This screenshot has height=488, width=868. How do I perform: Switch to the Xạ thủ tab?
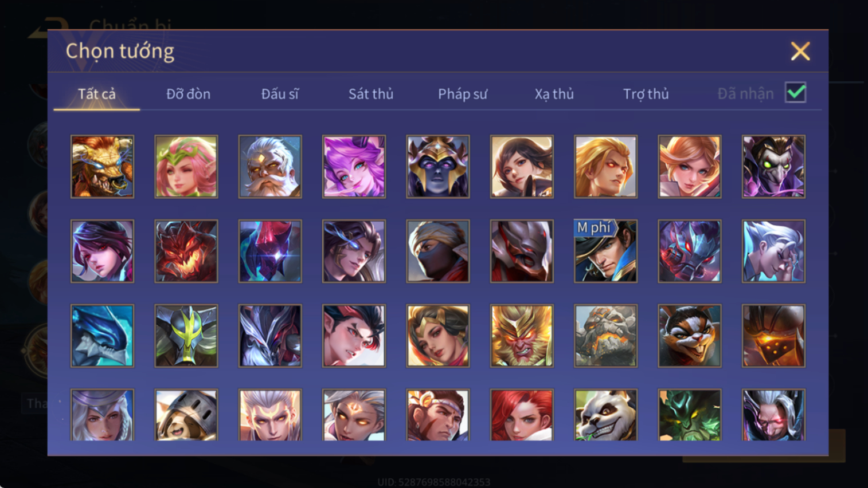click(x=554, y=94)
